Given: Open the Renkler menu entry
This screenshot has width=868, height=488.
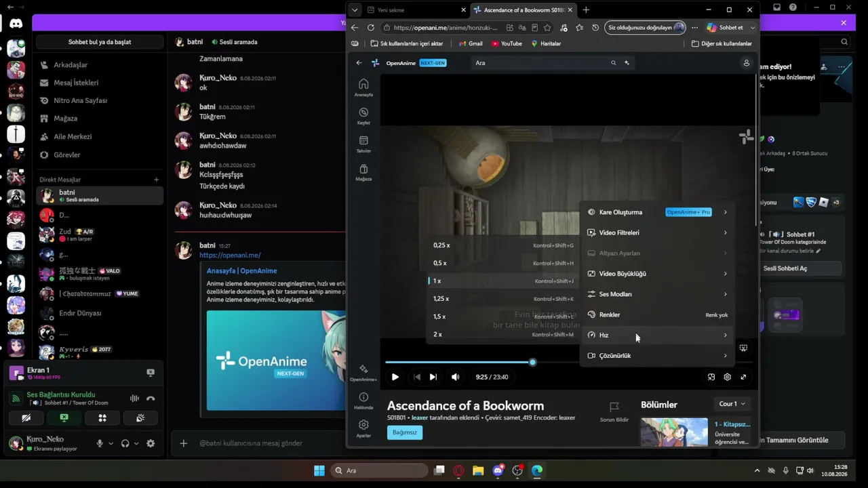Looking at the screenshot, I should click(x=657, y=314).
